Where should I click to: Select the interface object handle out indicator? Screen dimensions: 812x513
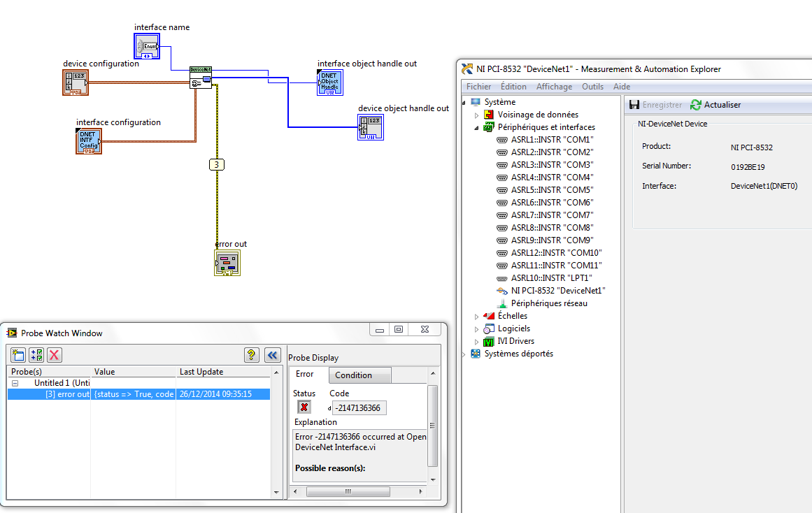(330, 83)
